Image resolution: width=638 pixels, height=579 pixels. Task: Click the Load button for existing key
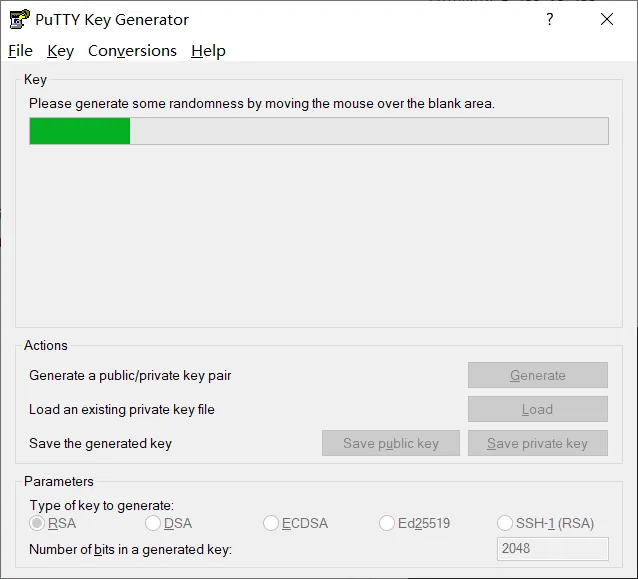point(537,409)
